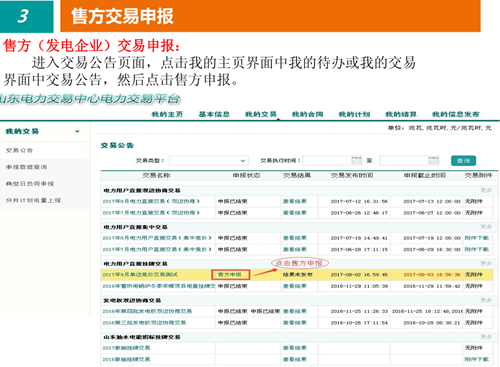Switch to the 我的合同 tab

click(307, 114)
